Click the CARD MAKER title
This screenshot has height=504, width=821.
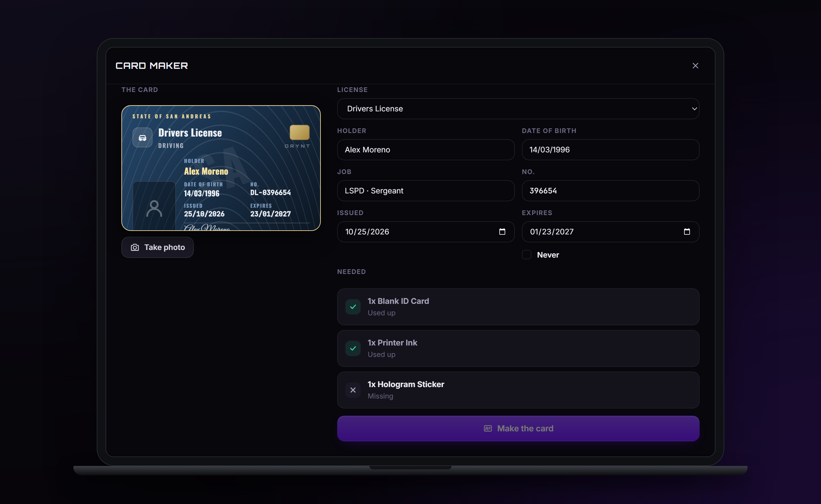click(x=152, y=66)
